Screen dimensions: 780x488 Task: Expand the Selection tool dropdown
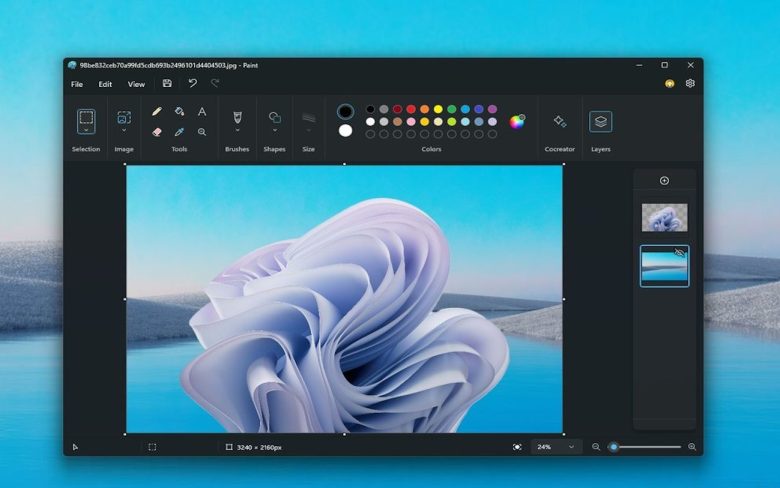(86, 130)
